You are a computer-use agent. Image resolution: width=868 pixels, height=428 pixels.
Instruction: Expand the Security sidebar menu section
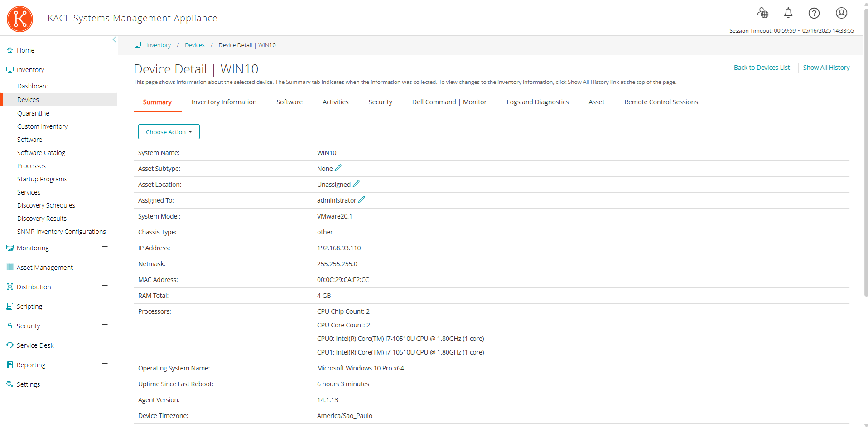click(x=105, y=325)
